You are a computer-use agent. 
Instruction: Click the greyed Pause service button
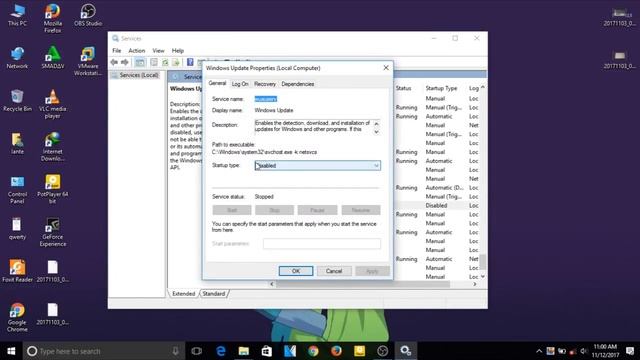pyautogui.click(x=317, y=210)
